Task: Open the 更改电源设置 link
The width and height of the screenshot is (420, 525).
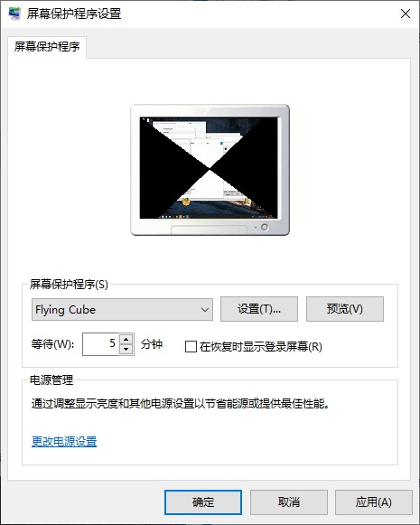Action: [x=64, y=442]
